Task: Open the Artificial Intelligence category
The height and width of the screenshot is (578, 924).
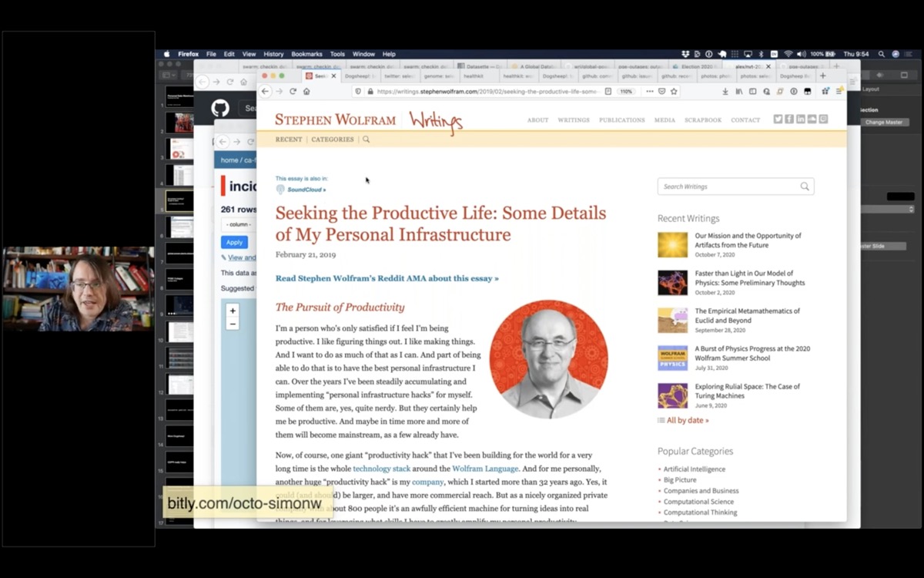Action: tap(695, 469)
